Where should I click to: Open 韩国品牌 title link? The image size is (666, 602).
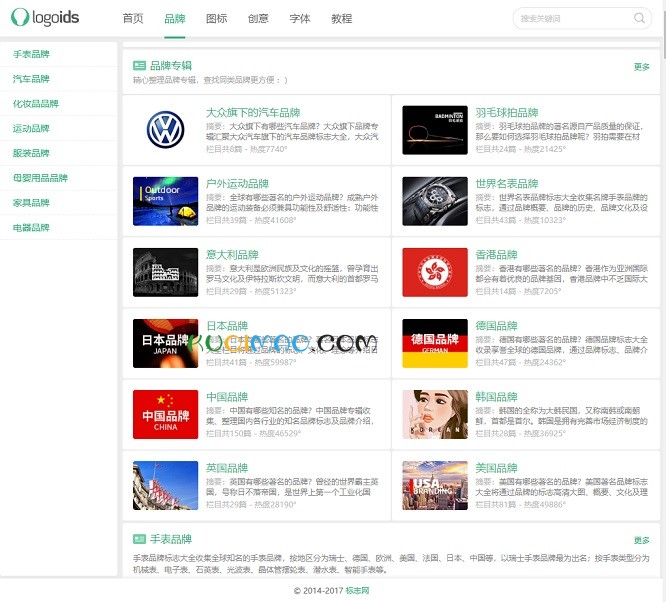pos(496,397)
